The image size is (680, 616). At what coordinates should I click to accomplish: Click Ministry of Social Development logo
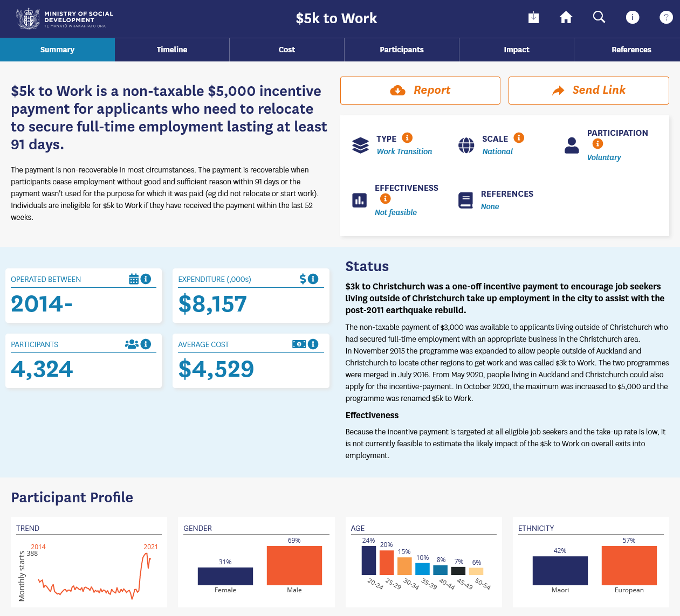coord(65,19)
